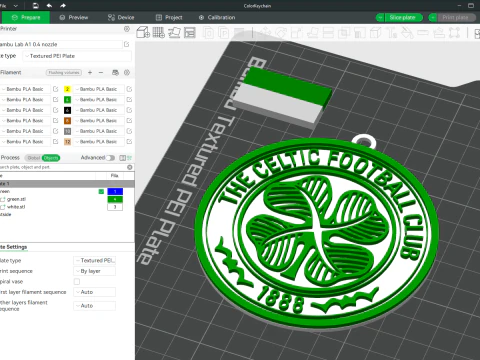Click the Add object cube icon
Image resolution: width=480 pixels, height=360 pixels.
[x=143, y=32]
